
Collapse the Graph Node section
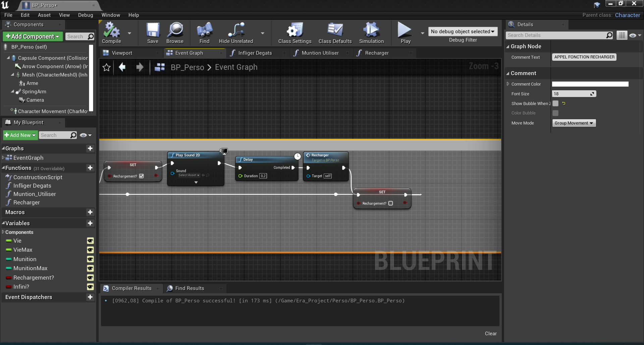[508, 47]
